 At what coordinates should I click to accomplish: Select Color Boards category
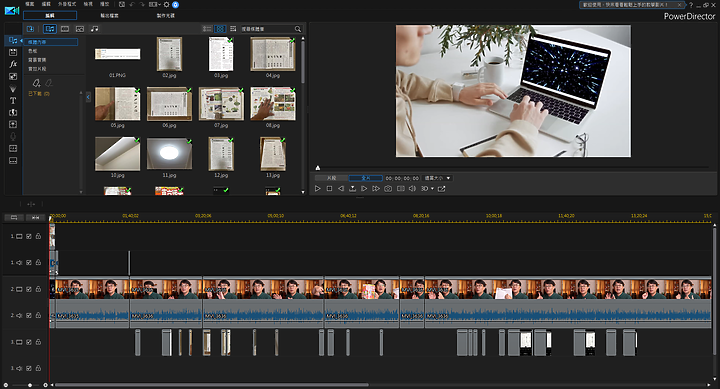coord(33,51)
